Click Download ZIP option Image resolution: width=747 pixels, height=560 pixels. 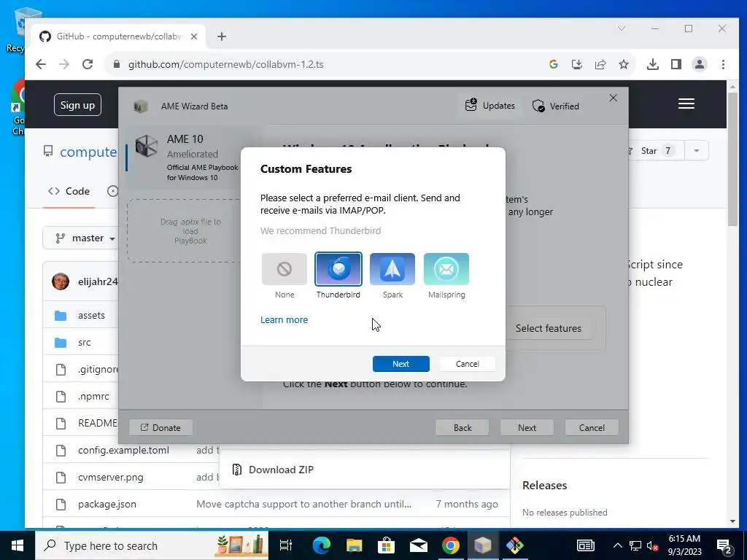(281, 470)
